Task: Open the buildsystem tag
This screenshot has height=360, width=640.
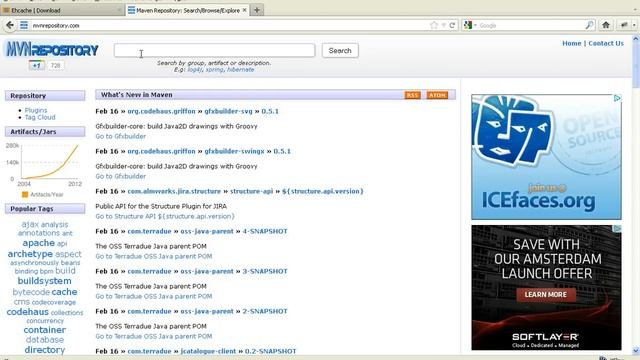Action: pos(44,281)
